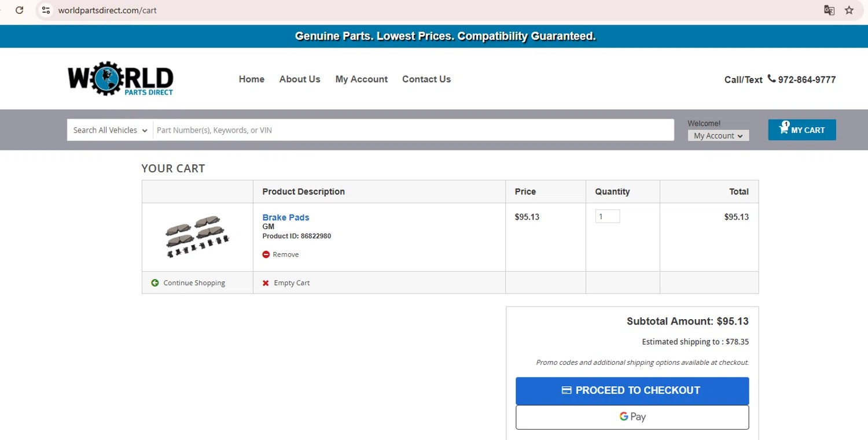Open the Search All Vehicles dropdown

click(x=110, y=130)
